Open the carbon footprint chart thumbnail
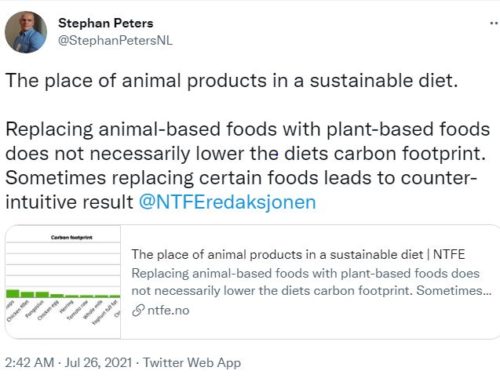Screen dimensions: 500x378 click(63, 282)
